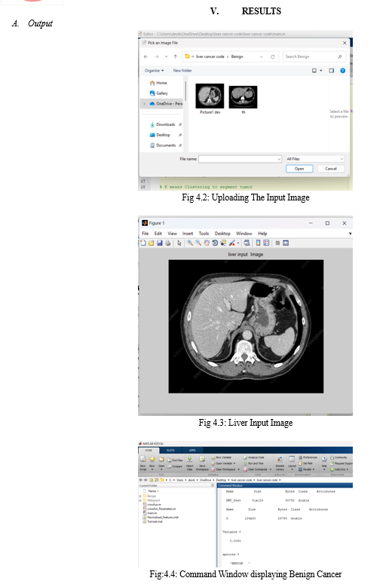Click the Import Data icon in MATLAB

(190, 463)
